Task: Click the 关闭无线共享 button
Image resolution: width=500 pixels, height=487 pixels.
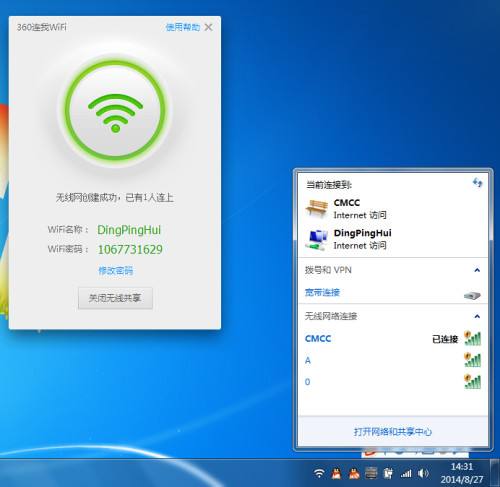Action: pos(115,298)
